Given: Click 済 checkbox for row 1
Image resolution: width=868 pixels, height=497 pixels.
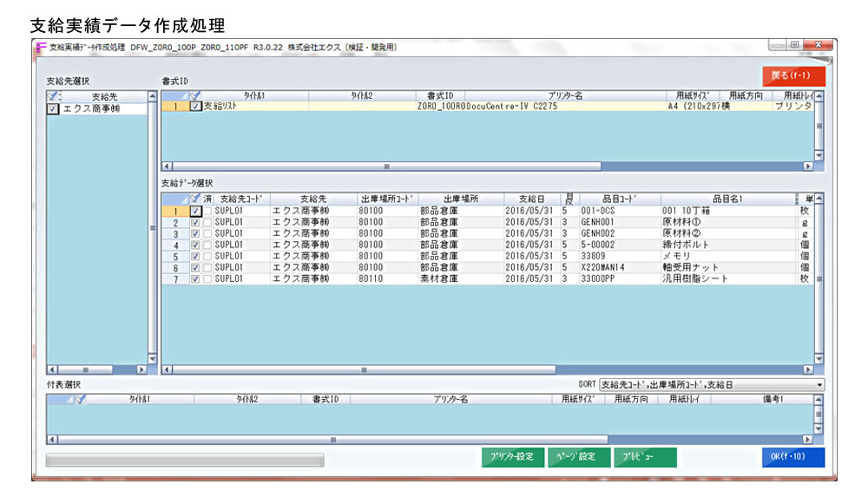Looking at the screenshot, I should pyautogui.click(x=207, y=211).
